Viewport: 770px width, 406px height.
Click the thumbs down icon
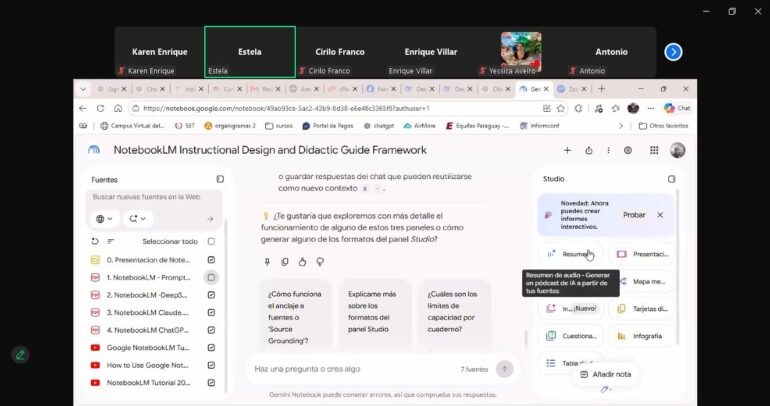tap(320, 262)
